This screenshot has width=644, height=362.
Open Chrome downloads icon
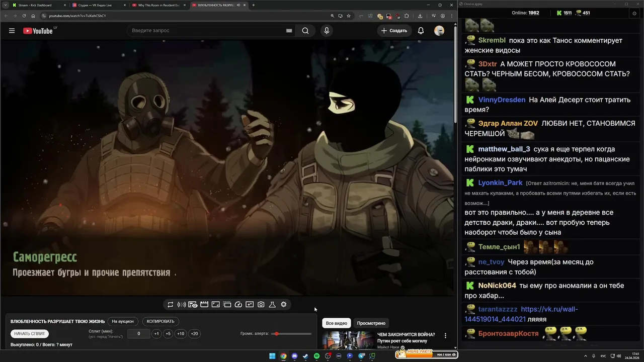[420, 16]
